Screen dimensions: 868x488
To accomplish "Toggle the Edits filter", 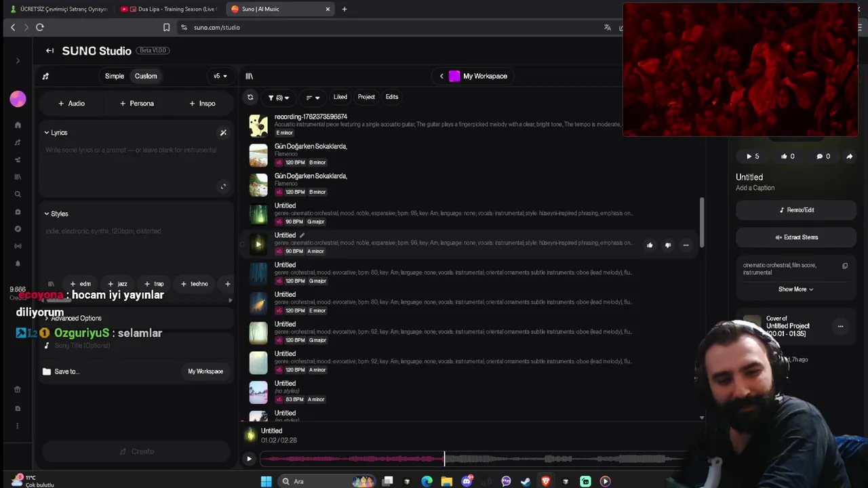I will [392, 97].
